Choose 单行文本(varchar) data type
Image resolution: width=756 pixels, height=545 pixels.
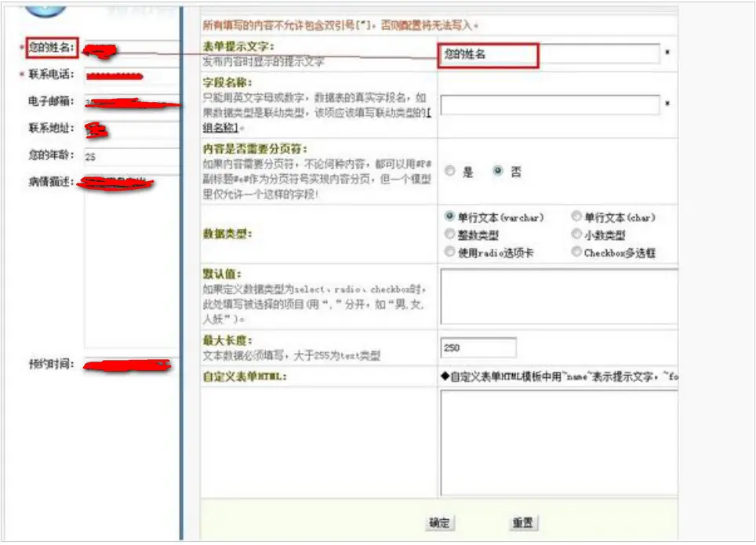coord(449,216)
